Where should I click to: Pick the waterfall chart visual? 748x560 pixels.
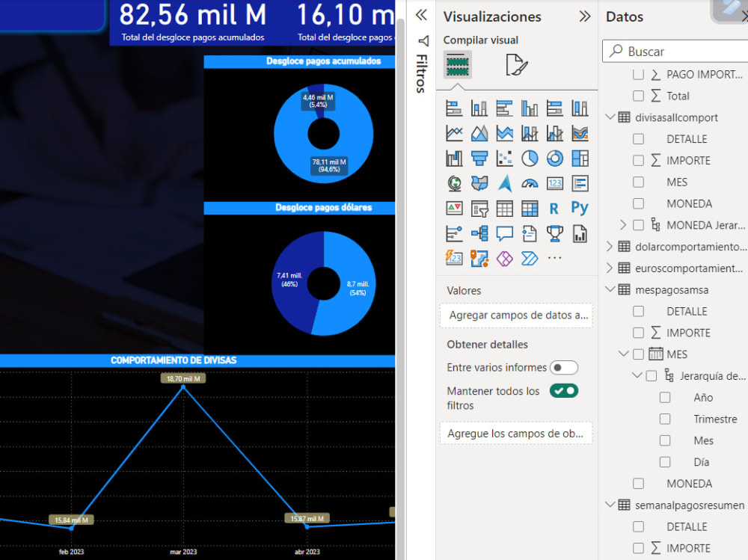coord(454,158)
